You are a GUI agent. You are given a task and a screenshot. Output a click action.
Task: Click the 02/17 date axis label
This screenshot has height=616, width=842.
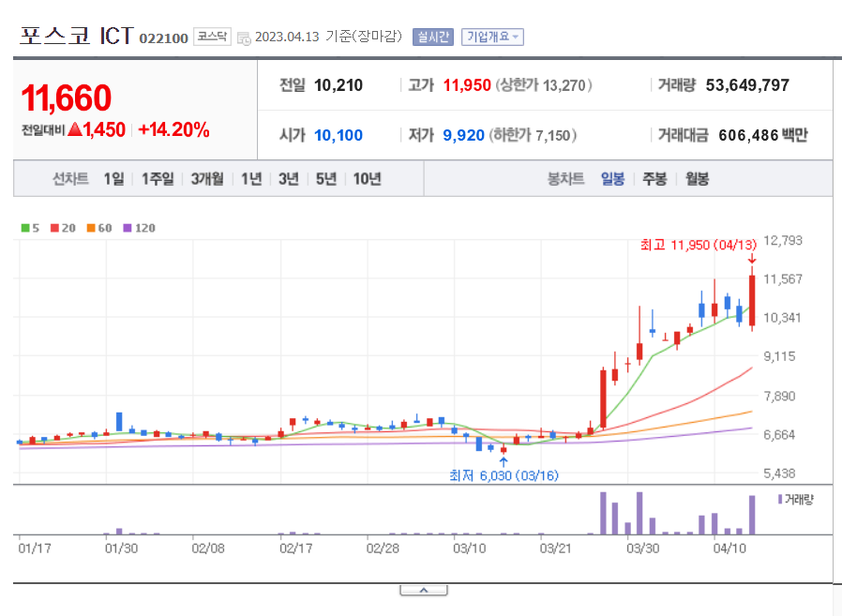tap(296, 548)
